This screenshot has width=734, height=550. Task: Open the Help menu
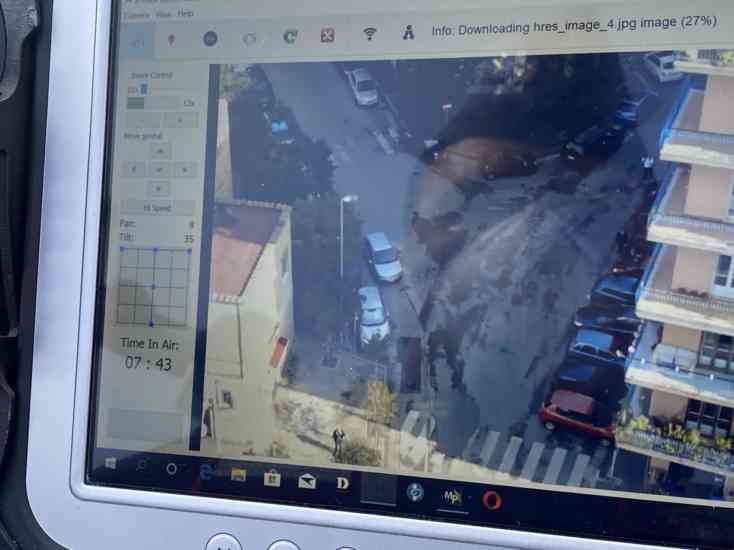(185, 13)
